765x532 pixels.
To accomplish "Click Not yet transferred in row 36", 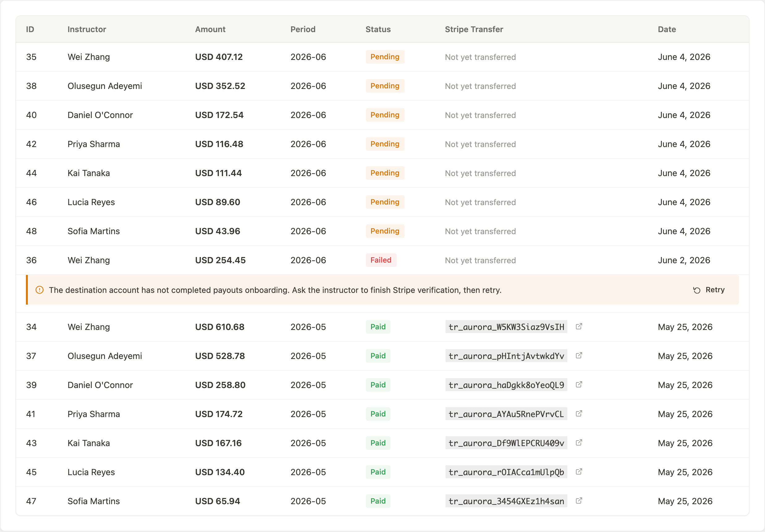I will pos(480,260).
